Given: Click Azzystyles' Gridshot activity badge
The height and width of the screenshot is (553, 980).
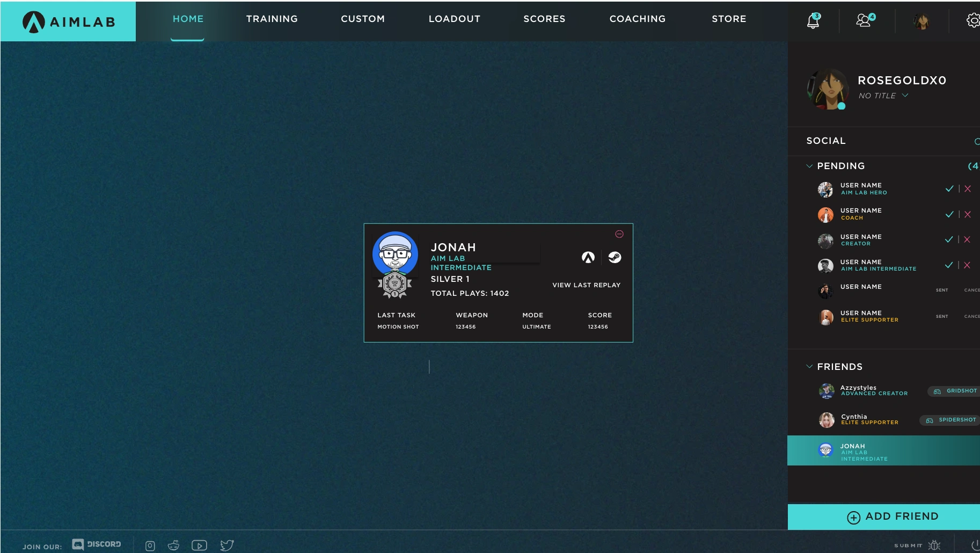Looking at the screenshot, I should 954,391.
